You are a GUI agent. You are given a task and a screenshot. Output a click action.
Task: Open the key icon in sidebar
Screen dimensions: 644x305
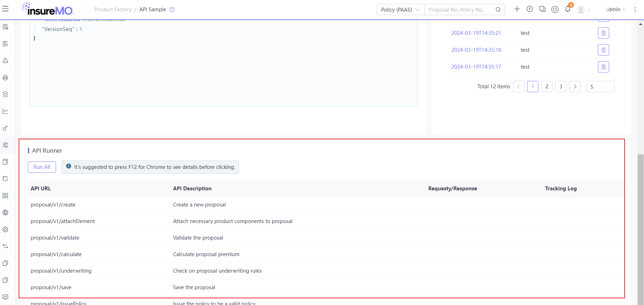[5, 128]
